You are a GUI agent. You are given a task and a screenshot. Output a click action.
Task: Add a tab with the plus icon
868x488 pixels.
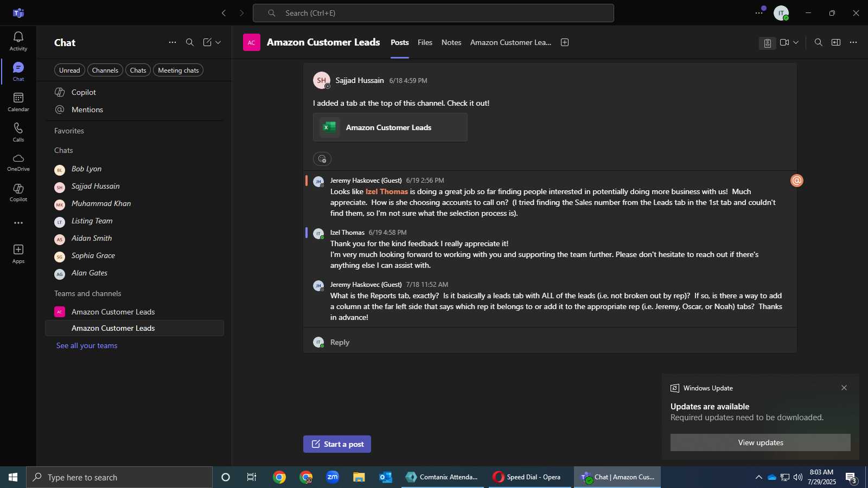565,42
